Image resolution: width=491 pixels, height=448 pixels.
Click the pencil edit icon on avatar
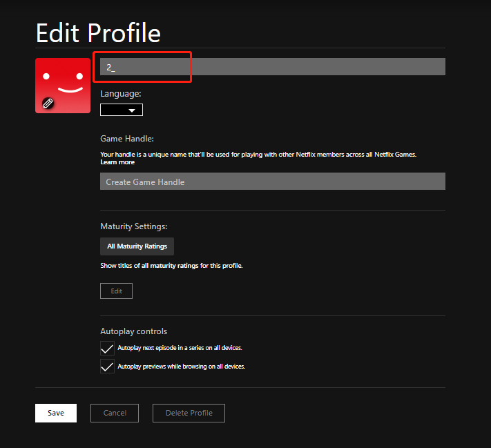(x=48, y=103)
